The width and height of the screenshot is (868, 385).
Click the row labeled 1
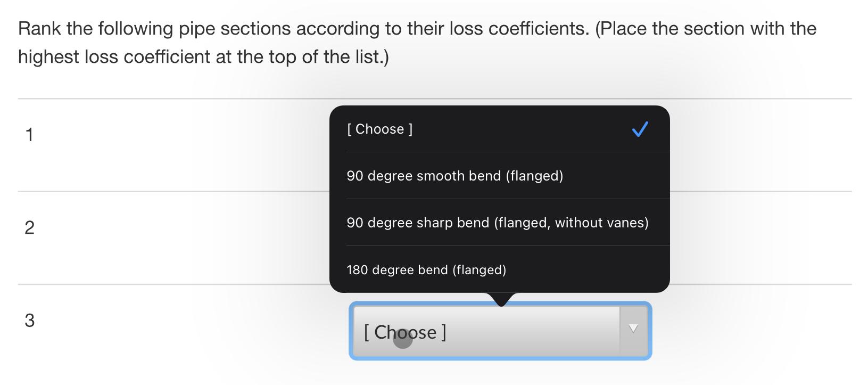point(29,135)
